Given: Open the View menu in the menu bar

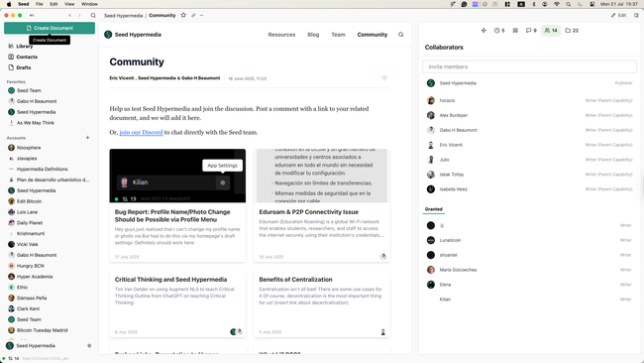Looking at the screenshot, I should [69, 4].
